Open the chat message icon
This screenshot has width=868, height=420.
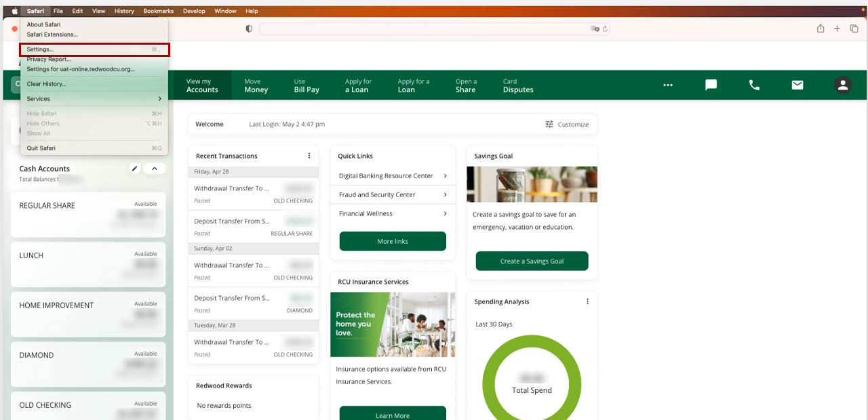tap(711, 85)
